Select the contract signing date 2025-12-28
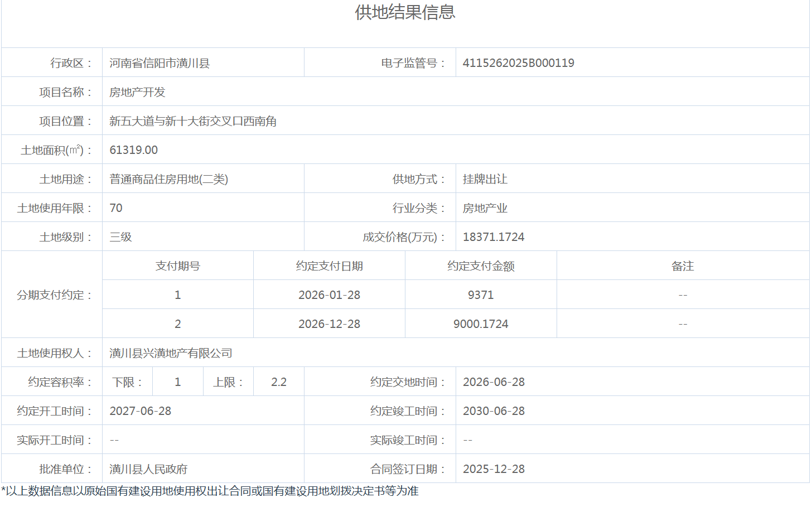The width and height of the screenshot is (812, 507). tap(494, 469)
